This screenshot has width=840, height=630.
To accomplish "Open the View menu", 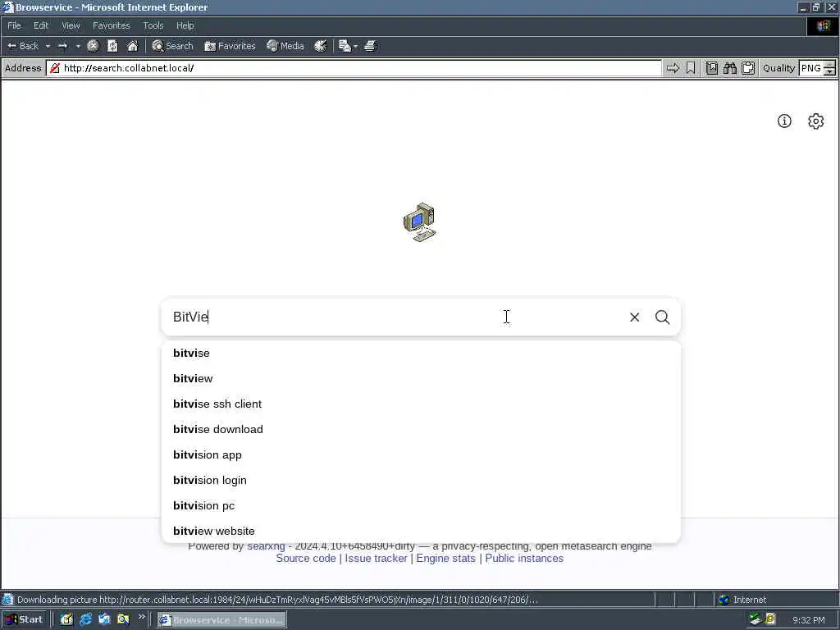I will tap(71, 25).
